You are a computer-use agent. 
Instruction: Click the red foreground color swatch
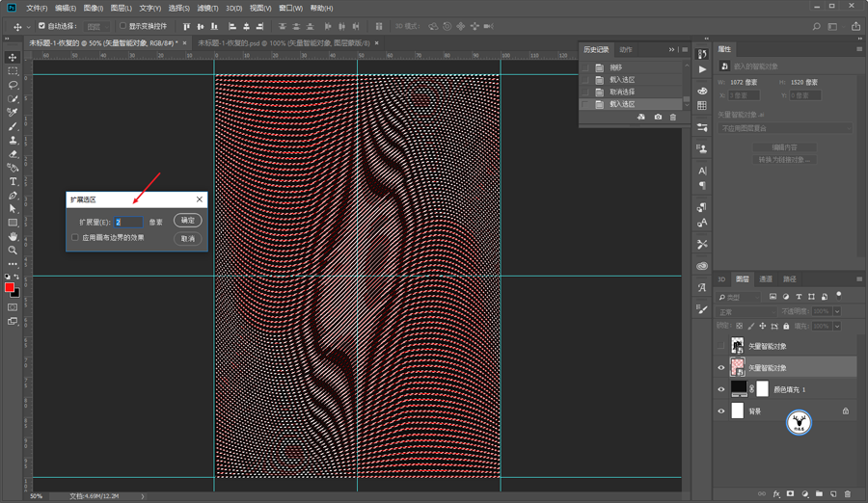click(10, 287)
